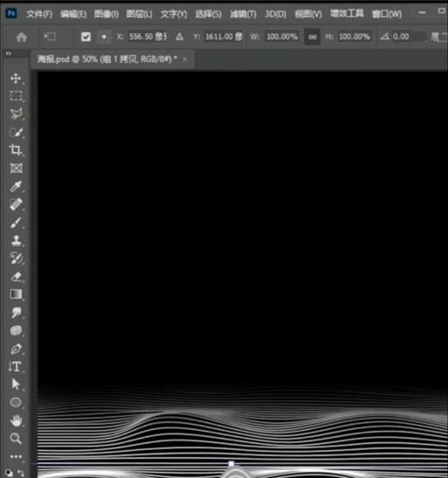The width and height of the screenshot is (448, 478).
Task: Open the extra tools three-dot menu
Action: pyautogui.click(x=16, y=456)
